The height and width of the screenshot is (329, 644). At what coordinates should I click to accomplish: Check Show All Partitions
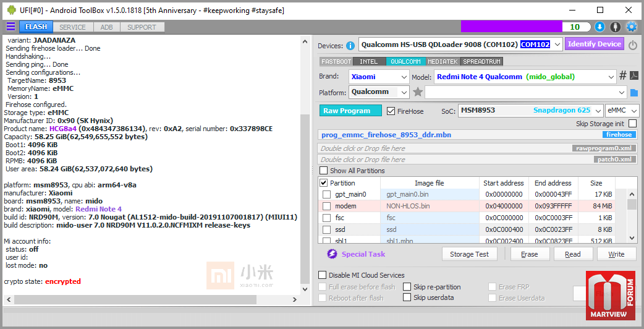324,171
